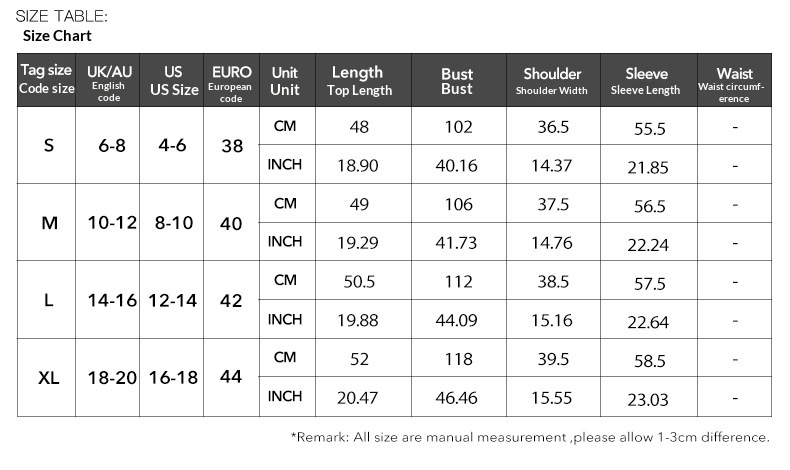This screenshot has height=470, width=790.
Task: Click the M tag size cell
Action: click(x=49, y=223)
